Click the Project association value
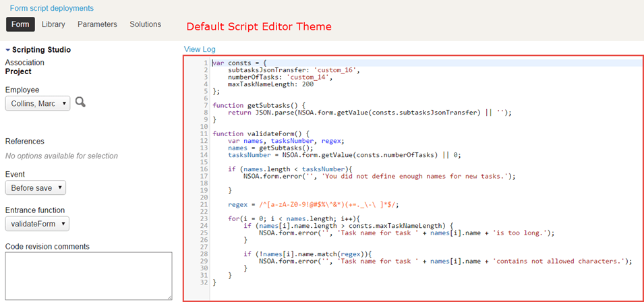The width and height of the screenshot is (644, 302). pyautogui.click(x=18, y=71)
